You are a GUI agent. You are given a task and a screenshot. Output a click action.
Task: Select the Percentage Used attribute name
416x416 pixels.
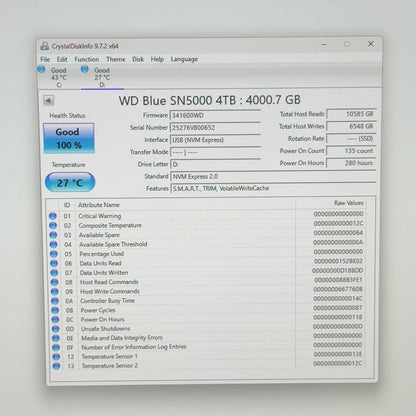coord(102,254)
